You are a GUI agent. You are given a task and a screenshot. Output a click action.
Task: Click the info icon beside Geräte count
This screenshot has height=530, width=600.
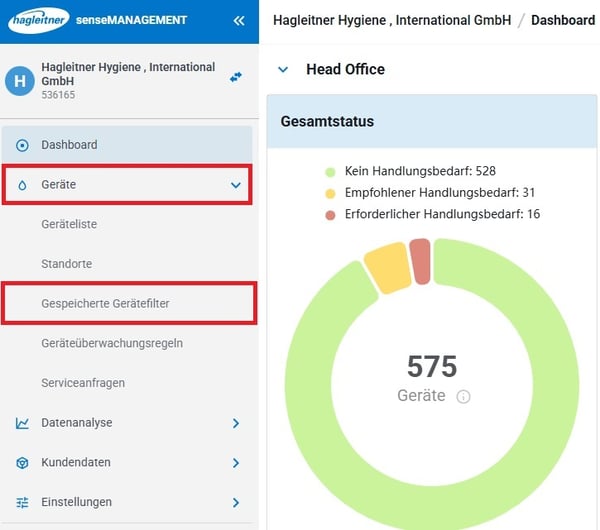[x=463, y=396]
